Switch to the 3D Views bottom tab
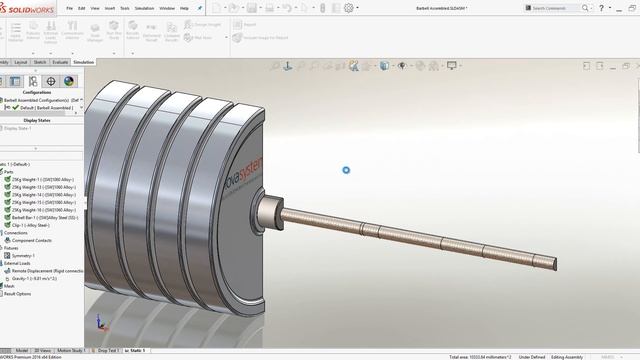The width and height of the screenshot is (640, 360). pos(42,351)
